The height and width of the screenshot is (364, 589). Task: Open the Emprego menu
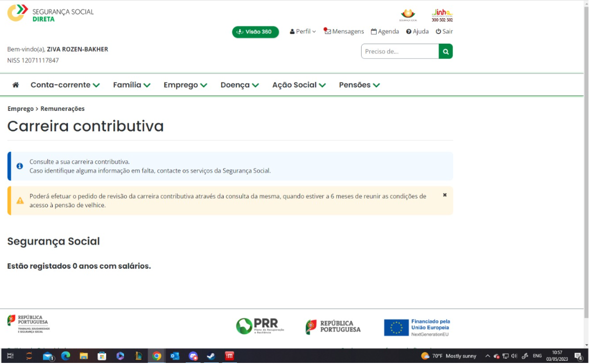185,85
